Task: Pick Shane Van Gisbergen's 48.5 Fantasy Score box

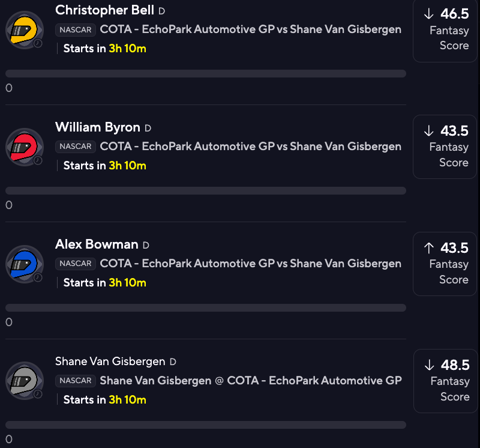Action: point(445,381)
